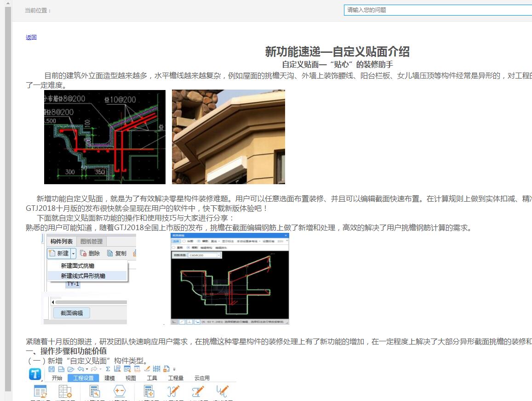
Task: Select the checked radio button in section editor top row
Action: coord(199,241)
